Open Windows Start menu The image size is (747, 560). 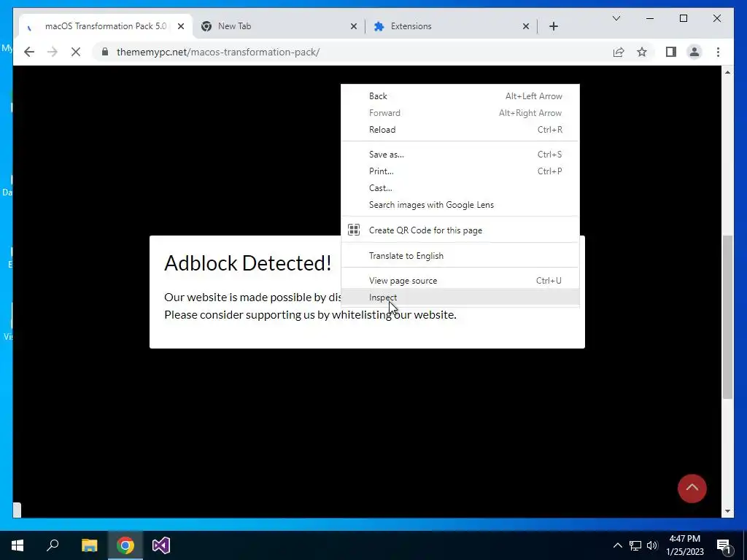click(x=18, y=545)
